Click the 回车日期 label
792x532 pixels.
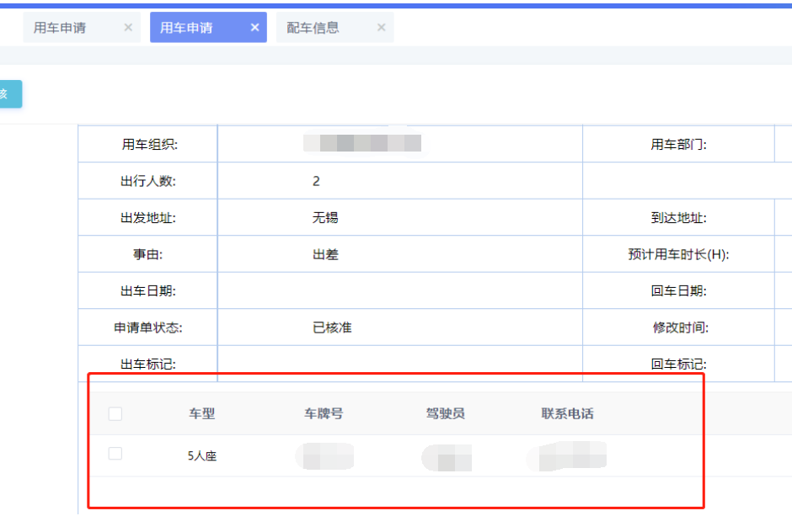pyautogui.click(x=678, y=290)
